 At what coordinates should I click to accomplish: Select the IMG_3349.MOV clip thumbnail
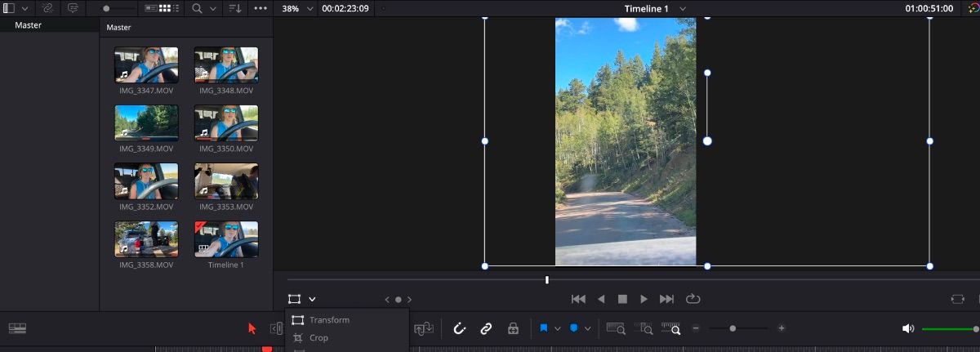coord(146,123)
